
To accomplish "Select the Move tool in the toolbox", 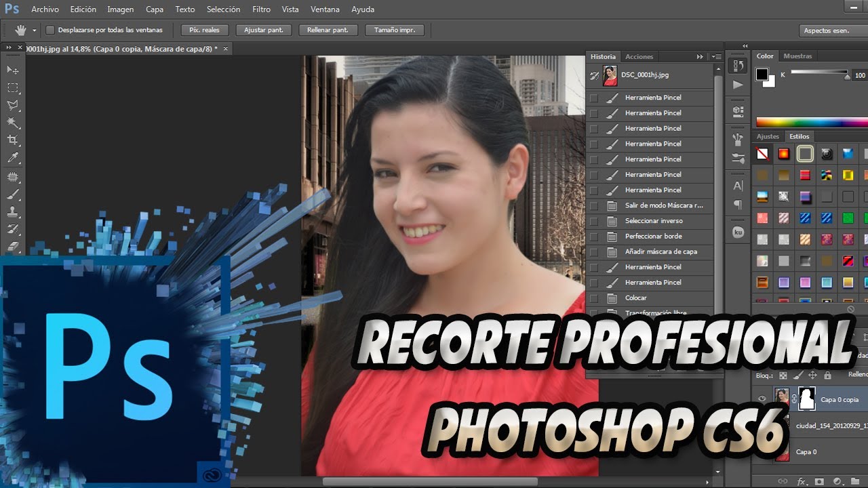I will pos(13,70).
